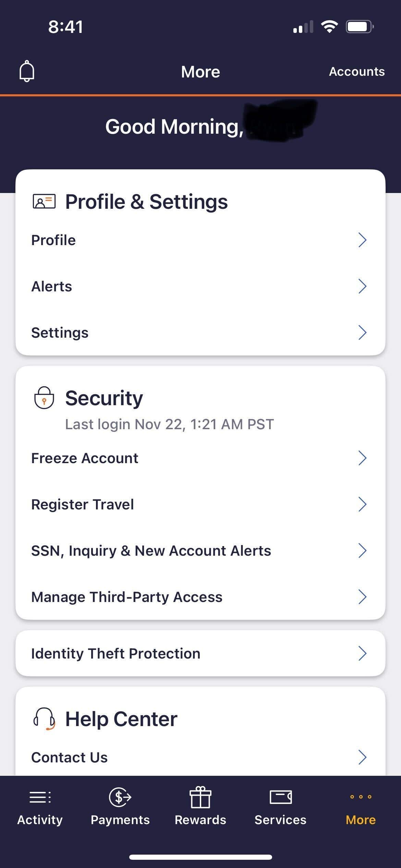
Task: Expand the Settings row chevron
Action: pos(362,333)
